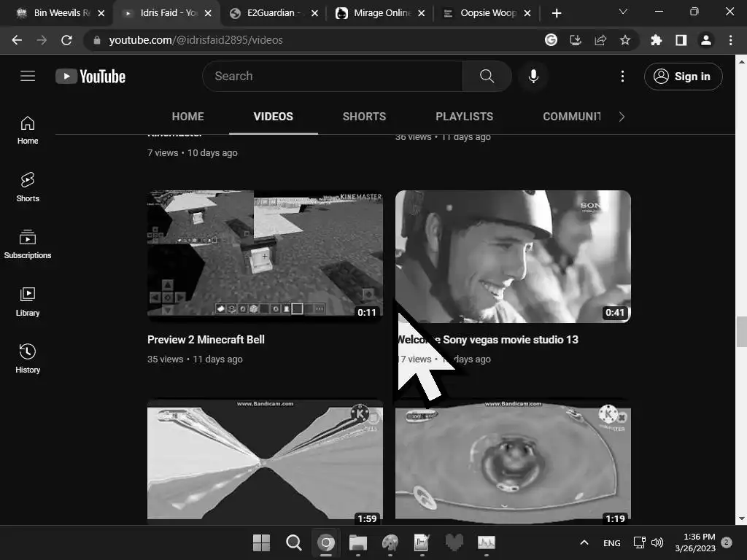The image size is (747, 560).
Task: View the site lock information icon
Action: point(97,41)
